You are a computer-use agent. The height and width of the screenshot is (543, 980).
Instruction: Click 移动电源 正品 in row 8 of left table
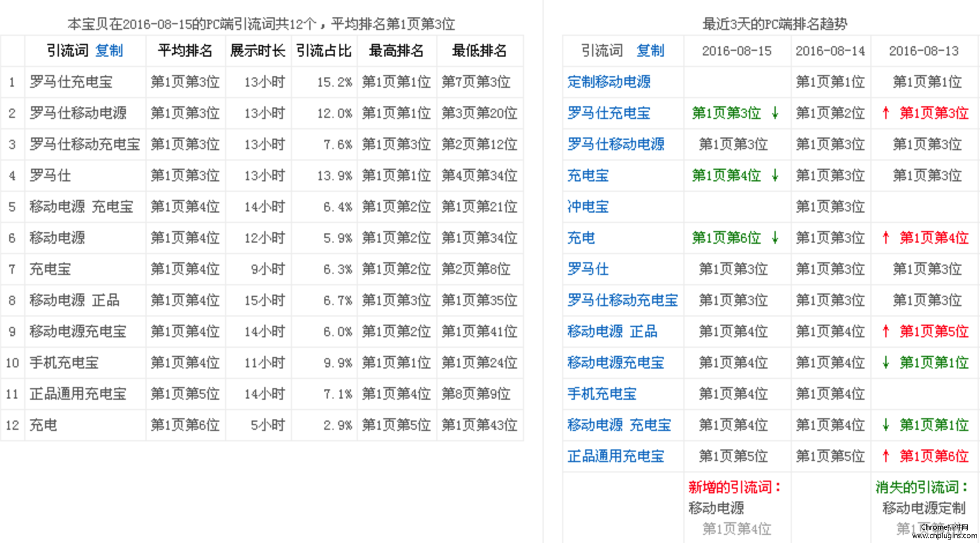click(74, 300)
